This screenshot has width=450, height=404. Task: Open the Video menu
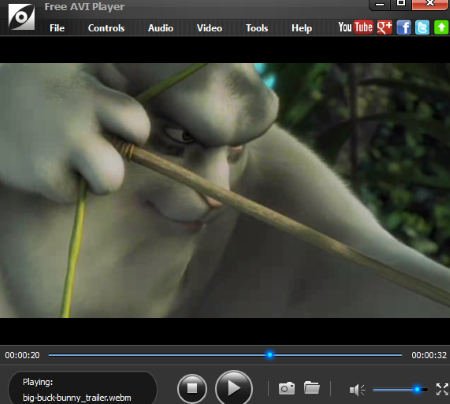(x=209, y=28)
